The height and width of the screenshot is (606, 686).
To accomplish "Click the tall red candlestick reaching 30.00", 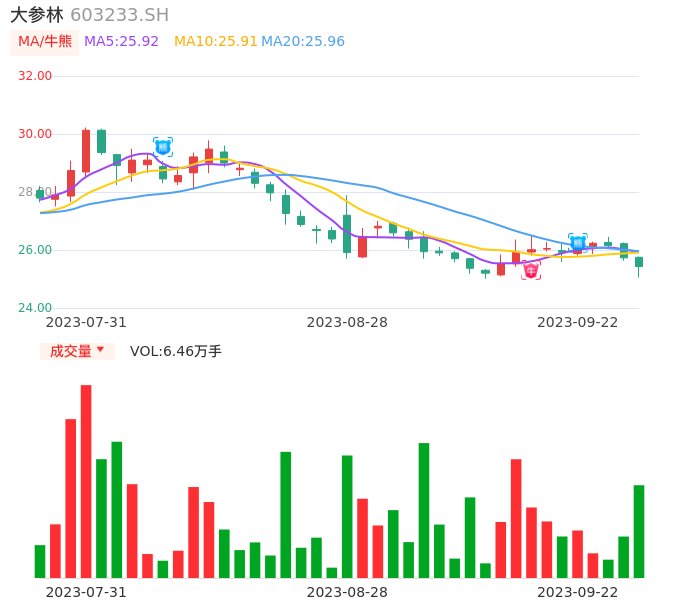I will coord(86,150).
